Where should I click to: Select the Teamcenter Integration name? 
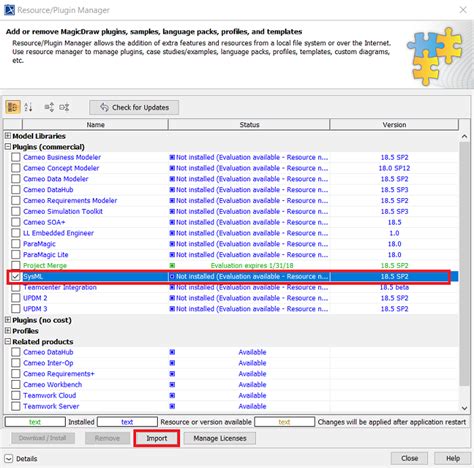(60, 287)
